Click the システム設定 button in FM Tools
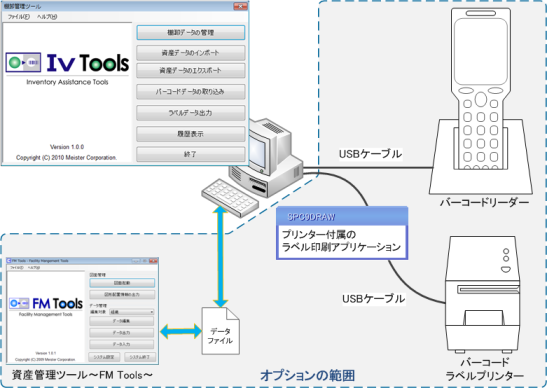547x388 pixels. 104,357
